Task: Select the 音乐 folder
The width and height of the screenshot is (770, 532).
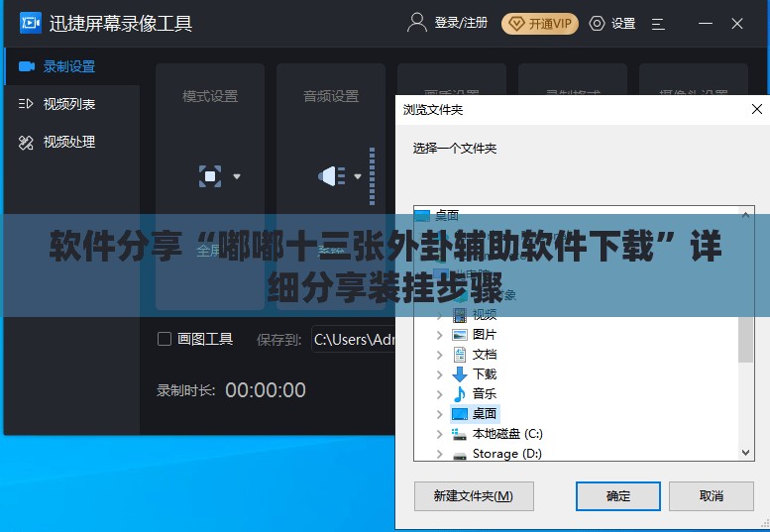Action: (485, 393)
